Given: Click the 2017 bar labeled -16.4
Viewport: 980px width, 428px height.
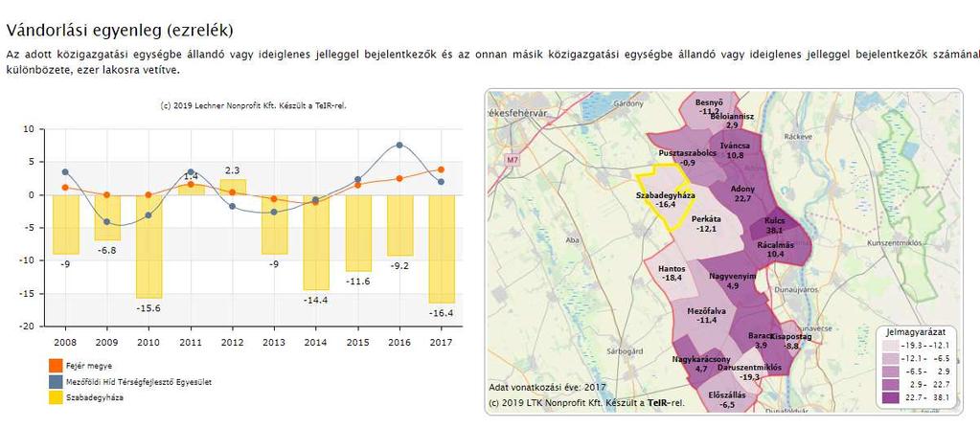Looking at the screenshot, I should click(x=442, y=249).
